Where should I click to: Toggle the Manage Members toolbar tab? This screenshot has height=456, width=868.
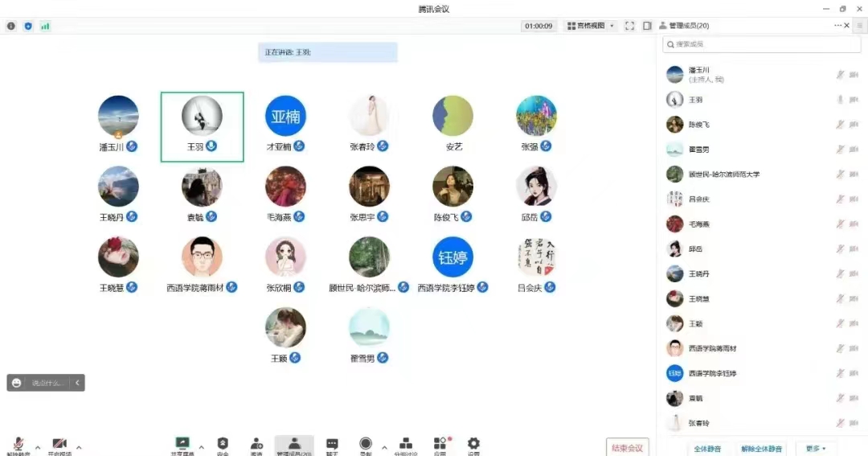click(294, 445)
